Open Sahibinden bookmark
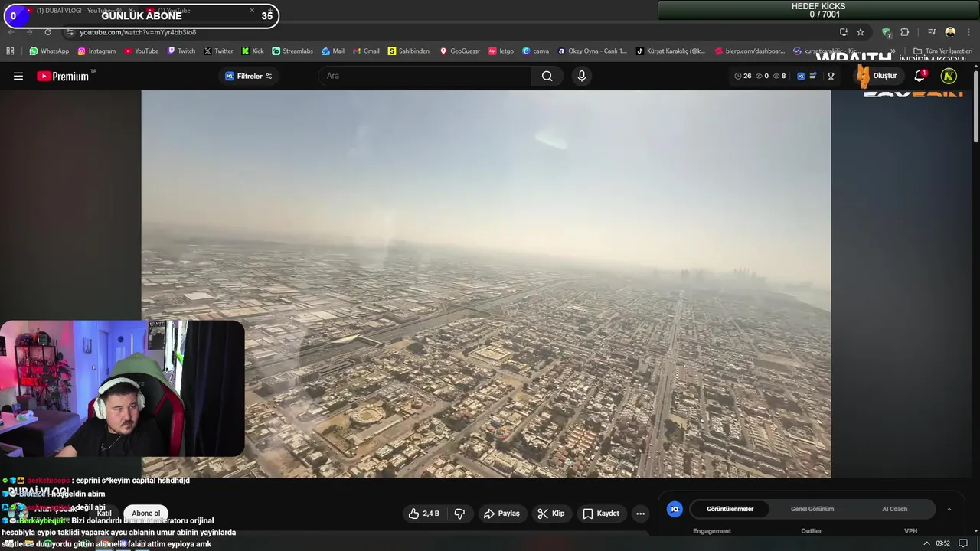 coord(409,51)
